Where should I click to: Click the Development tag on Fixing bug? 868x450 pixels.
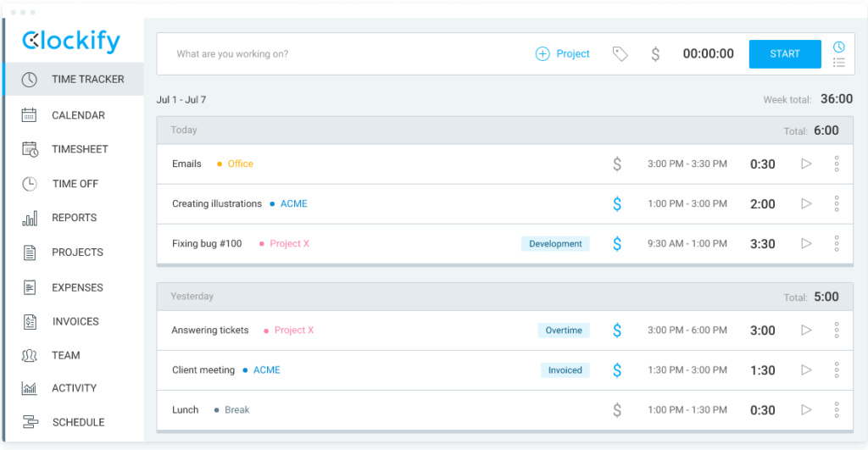(555, 244)
